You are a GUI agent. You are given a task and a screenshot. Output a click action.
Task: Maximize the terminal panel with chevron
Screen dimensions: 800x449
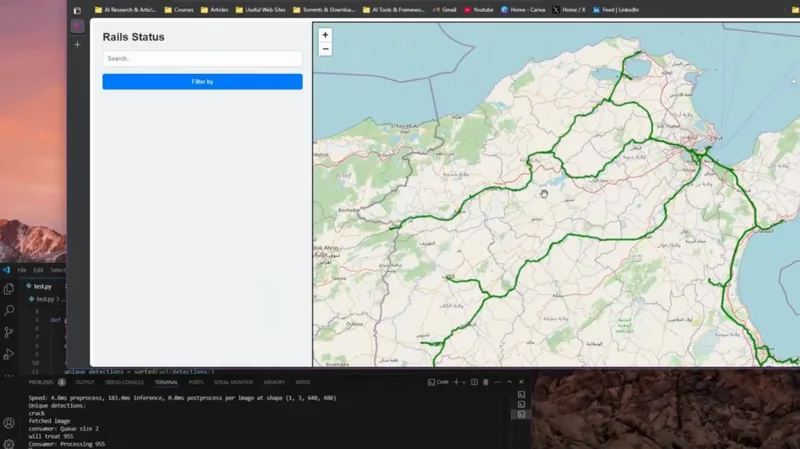[x=509, y=382]
